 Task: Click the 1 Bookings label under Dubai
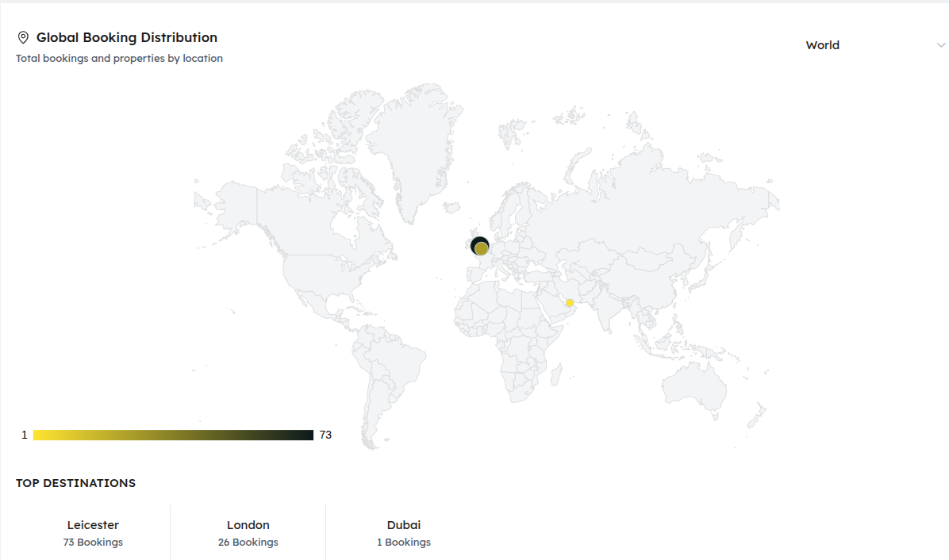403,543
